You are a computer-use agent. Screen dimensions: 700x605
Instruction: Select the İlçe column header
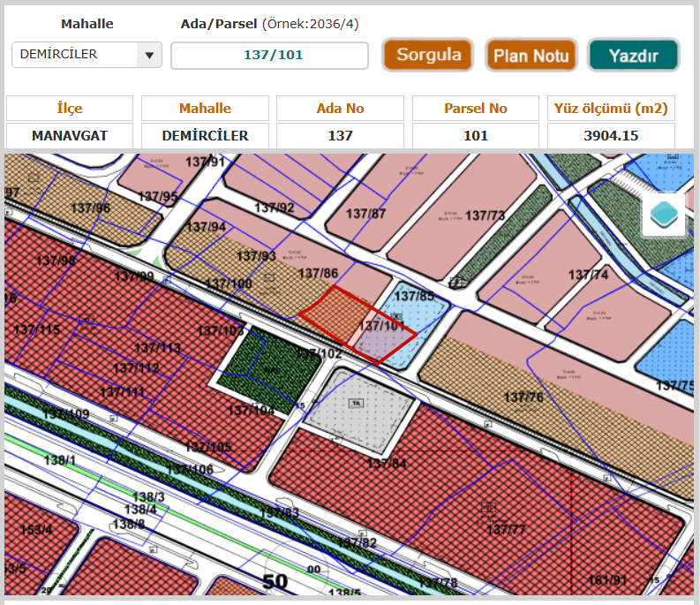point(70,108)
